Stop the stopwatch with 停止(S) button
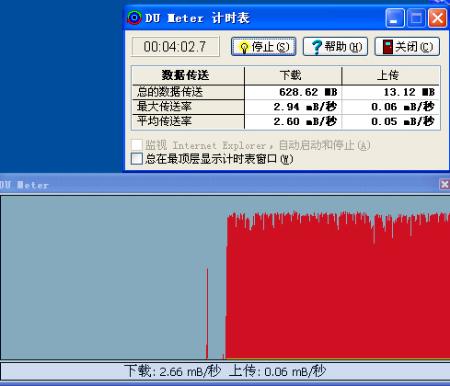The height and width of the screenshot is (386, 450). [x=264, y=47]
